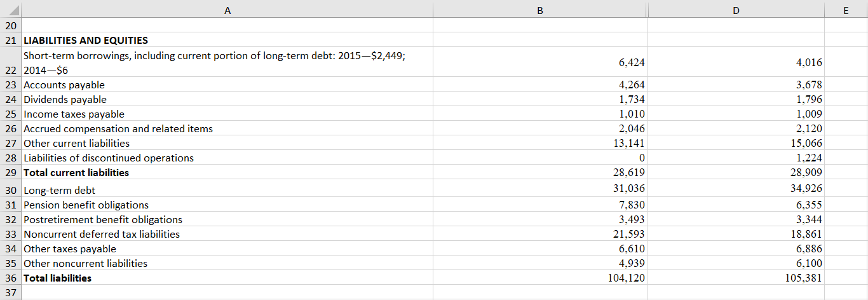
Task: Click the value 6,100 in column D
Action: tap(809, 264)
